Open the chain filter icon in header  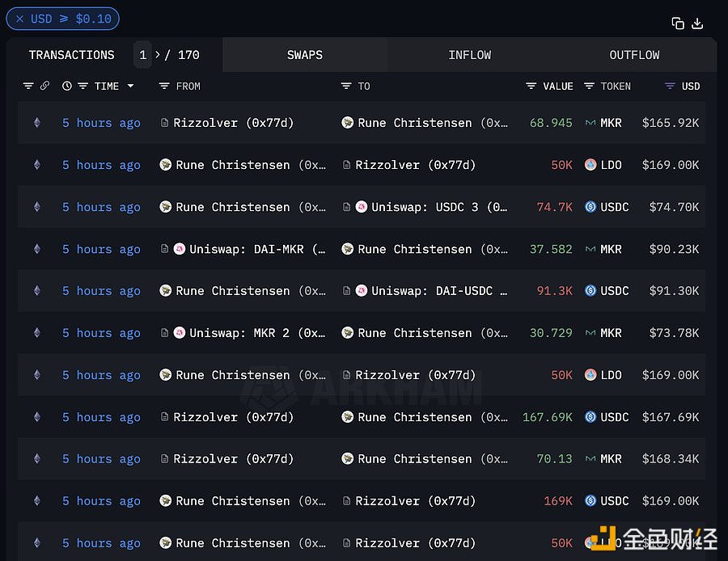[x=28, y=86]
